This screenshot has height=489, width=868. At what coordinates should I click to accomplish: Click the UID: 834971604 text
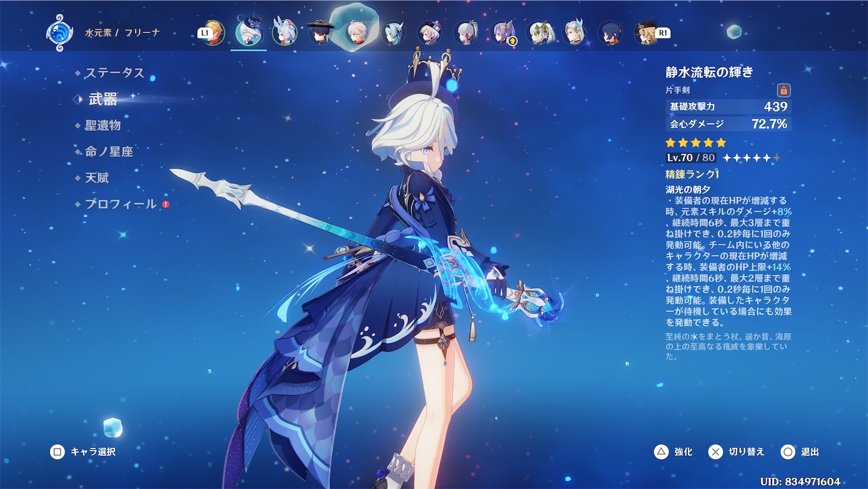click(800, 481)
